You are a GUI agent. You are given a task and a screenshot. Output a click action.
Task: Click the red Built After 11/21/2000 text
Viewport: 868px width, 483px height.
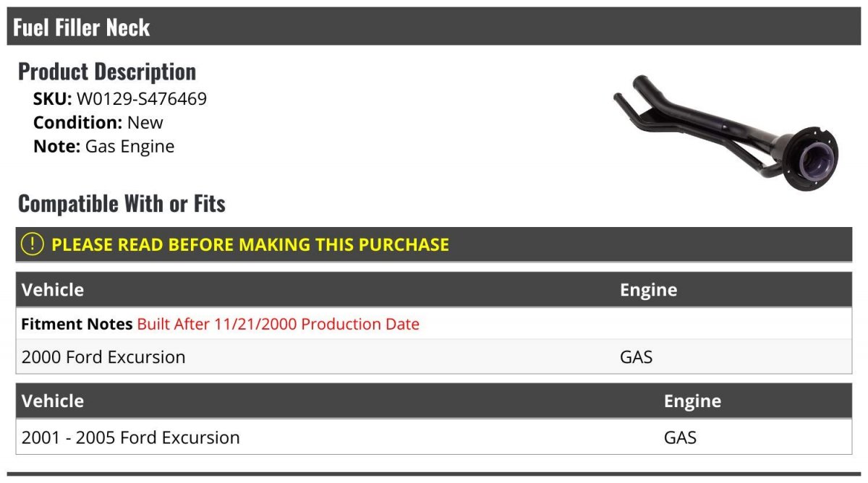click(278, 324)
